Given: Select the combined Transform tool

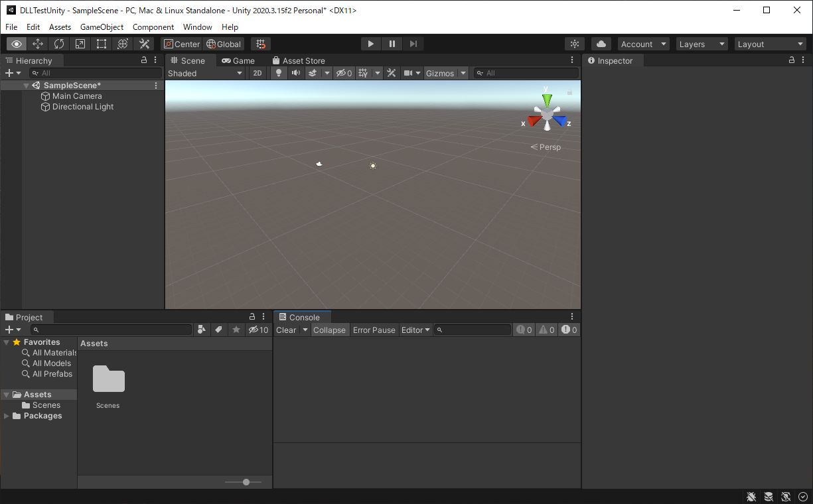Looking at the screenshot, I should (x=123, y=44).
